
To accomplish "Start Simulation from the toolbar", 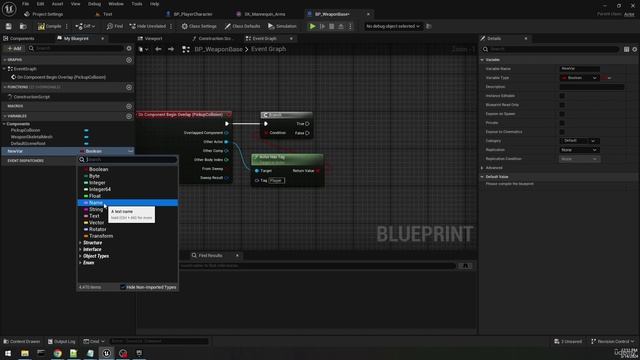I will pyautogui.click(x=282, y=26).
